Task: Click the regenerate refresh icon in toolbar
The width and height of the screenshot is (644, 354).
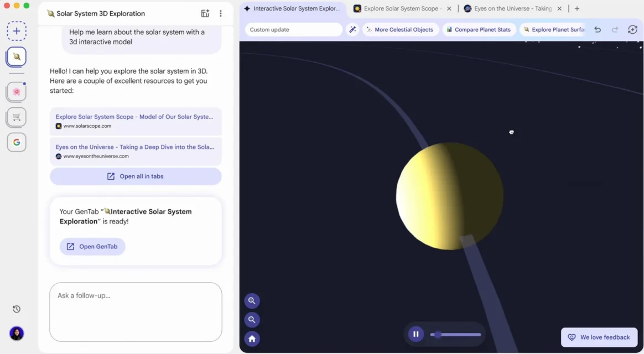Action: [632, 30]
